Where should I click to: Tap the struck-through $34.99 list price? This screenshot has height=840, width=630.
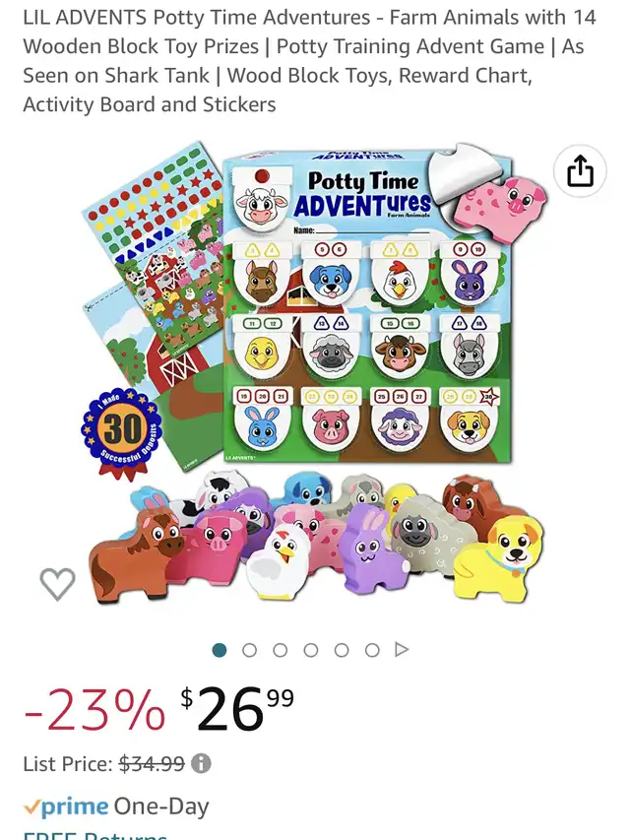pyautogui.click(x=153, y=763)
